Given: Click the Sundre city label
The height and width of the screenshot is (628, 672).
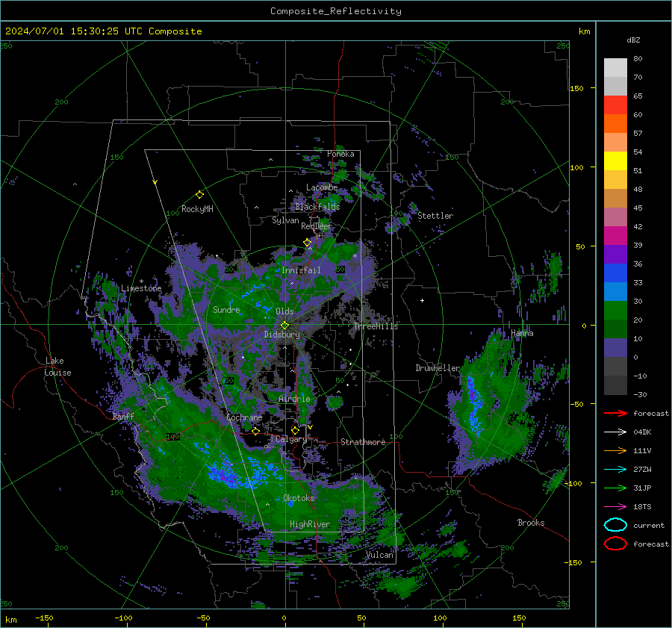Looking at the screenshot, I should click(x=226, y=309).
